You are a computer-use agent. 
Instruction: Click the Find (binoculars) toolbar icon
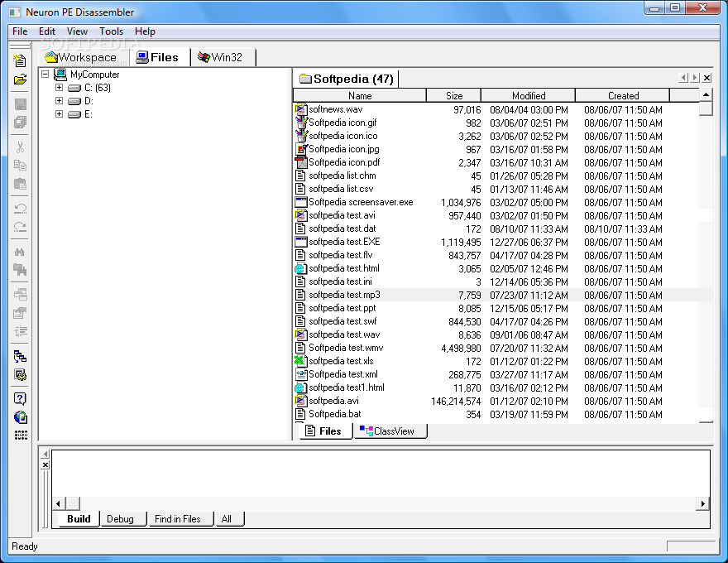click(20, 252)
